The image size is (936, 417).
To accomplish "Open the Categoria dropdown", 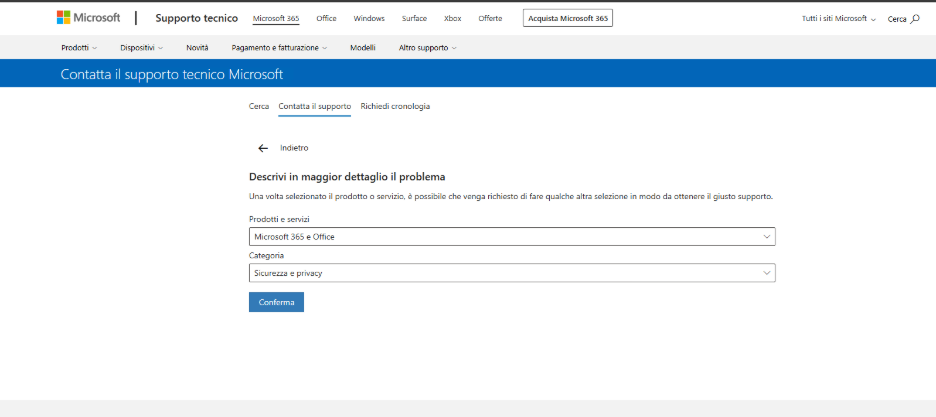I will (x=512, y=273).
